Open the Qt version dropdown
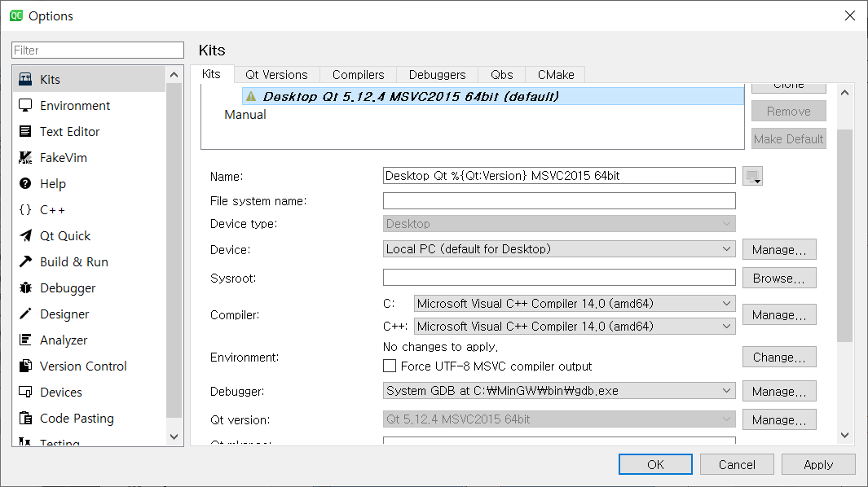The image size is (868, 487). click(x=559, y=419)
